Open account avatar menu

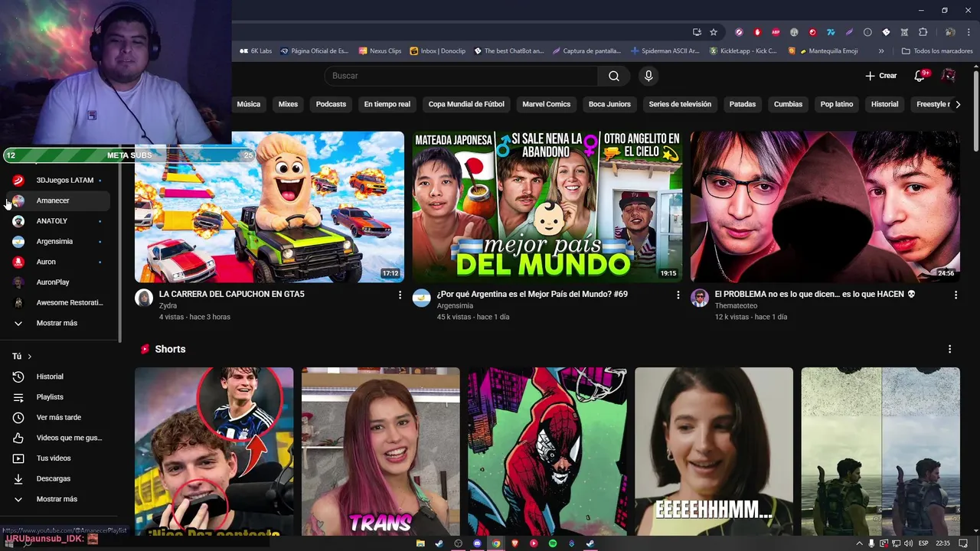click(949, 76)
